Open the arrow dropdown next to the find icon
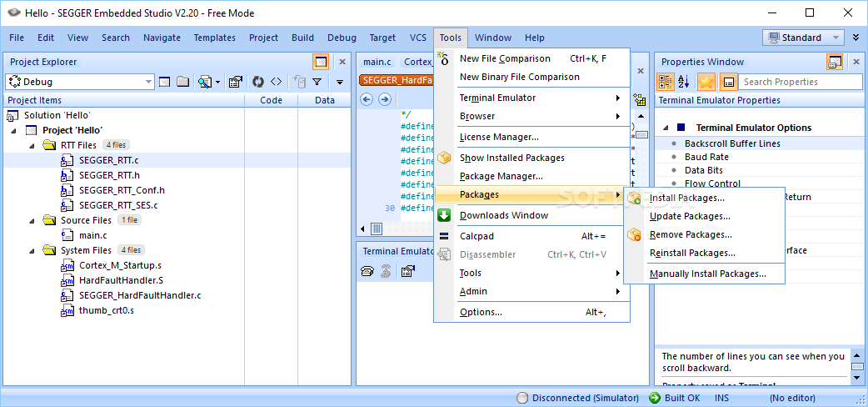This screenshot has height=407, width=868. [x=217, y=82]
